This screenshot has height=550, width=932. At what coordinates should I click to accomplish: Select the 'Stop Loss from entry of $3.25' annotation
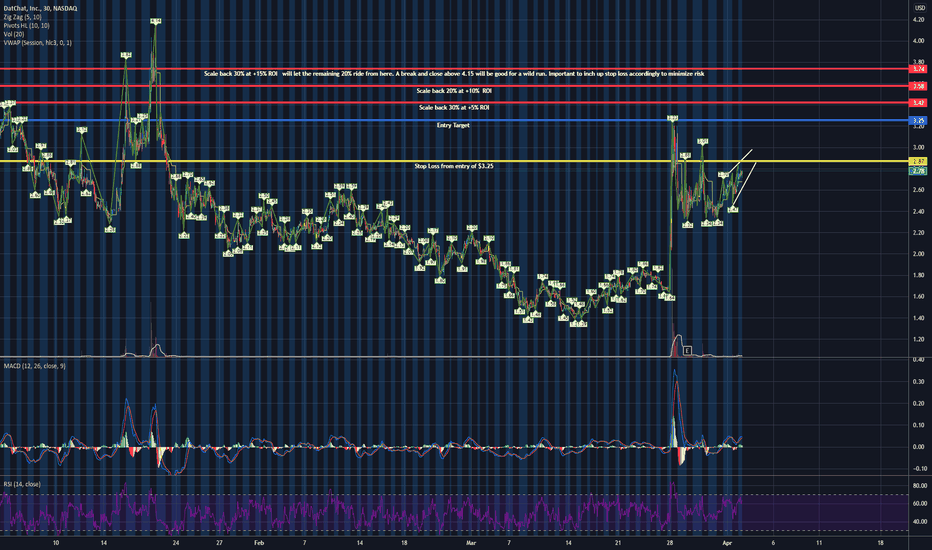pos(454,166)
